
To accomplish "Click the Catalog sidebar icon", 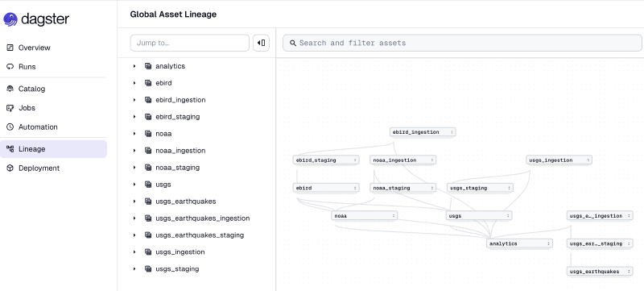I will click(10, 89).
